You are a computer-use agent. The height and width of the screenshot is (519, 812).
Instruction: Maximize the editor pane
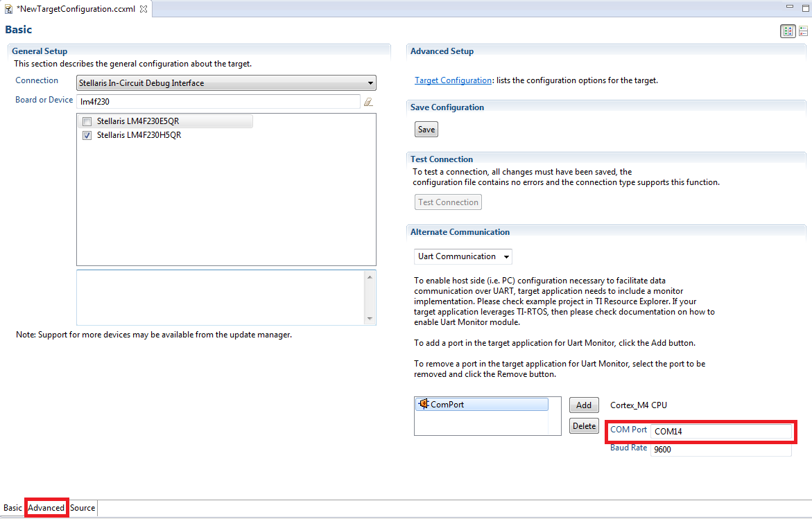click(805, 7)
